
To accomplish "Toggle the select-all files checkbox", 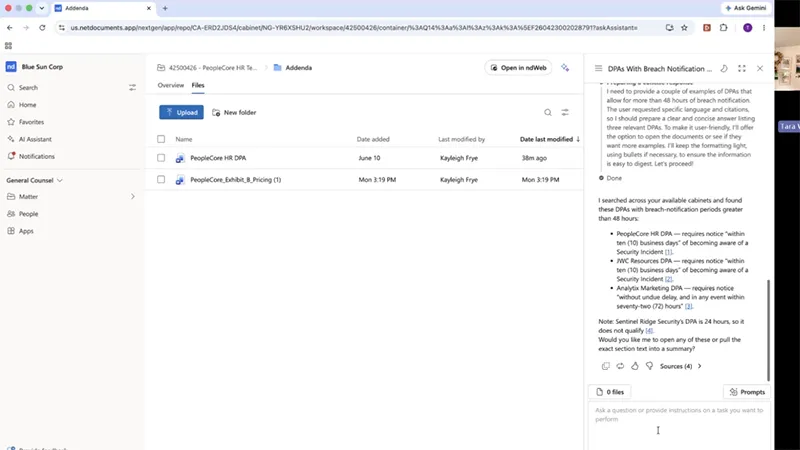I will (161, 139).
